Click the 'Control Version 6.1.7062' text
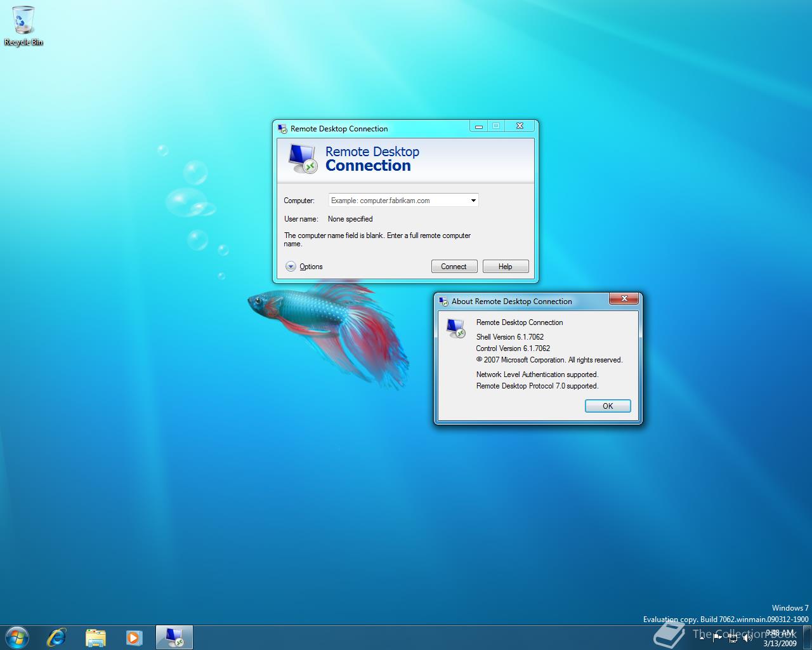 point(513,348)
